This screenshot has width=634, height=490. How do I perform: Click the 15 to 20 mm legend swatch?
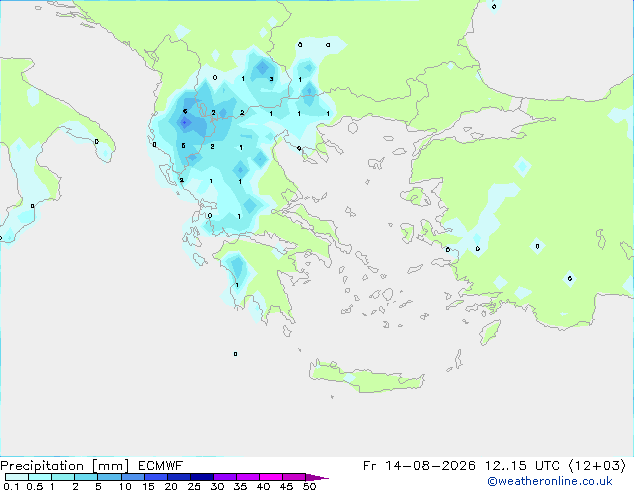point(155,477)
